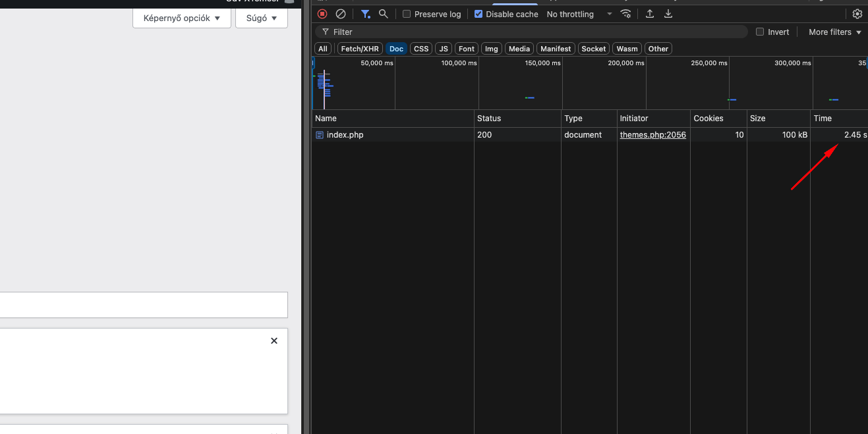868x434 pixels.
Task: Open themes.php:2056 initiator link
Action: (x=652, y=135)
